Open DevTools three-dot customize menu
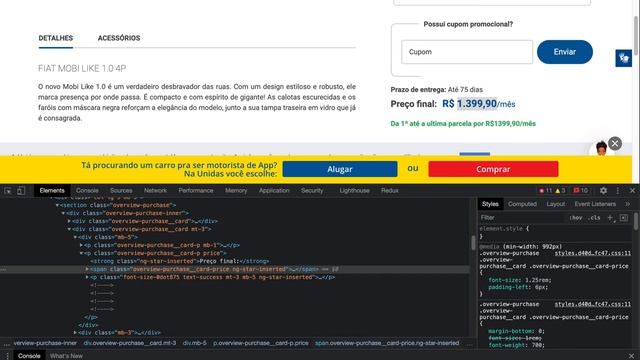This screenshot has height=360, width=640. [x=618, y=191]
